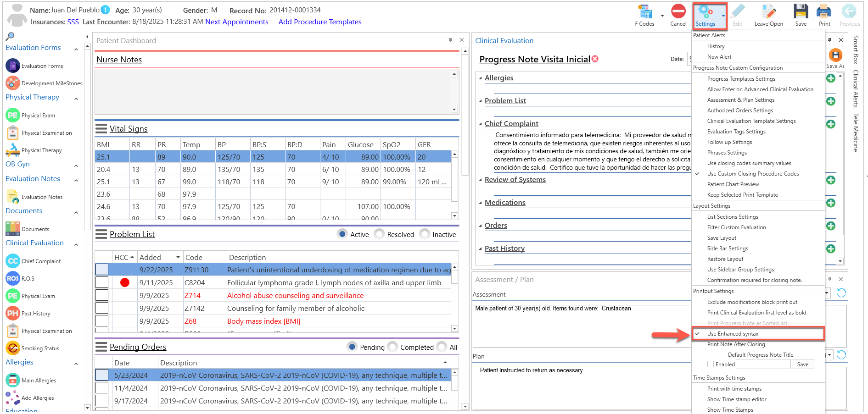
Task: Add entry with plus icon for Orders section
Action: click(x=831, y=226)
